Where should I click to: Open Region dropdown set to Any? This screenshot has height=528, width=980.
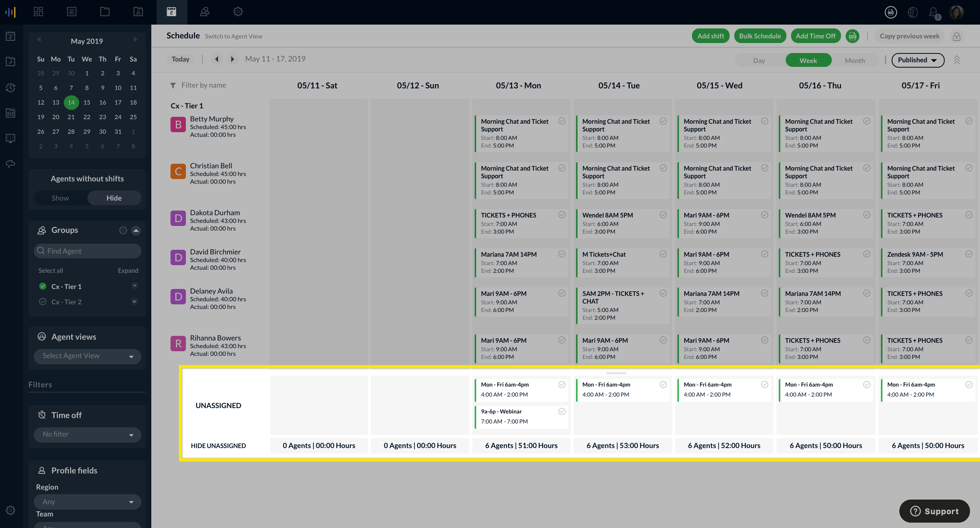click(x=88, y=502)
